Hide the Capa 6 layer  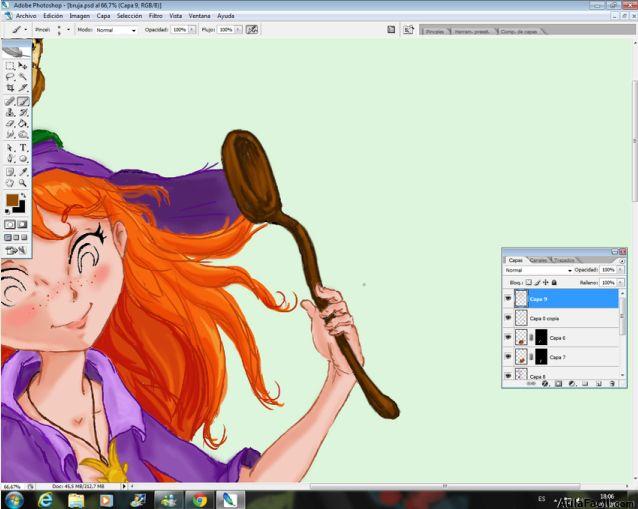tap(508, 337)
